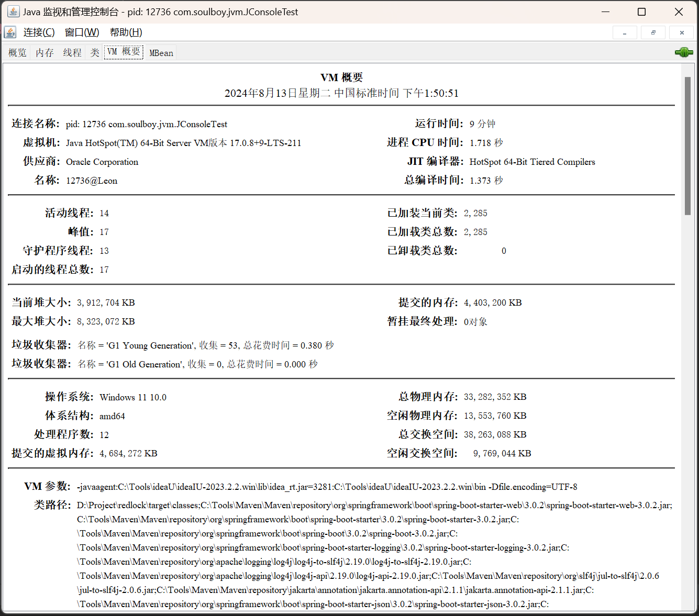Viewport: 699px width, 616px height.
Task: Click the vendor Oracle Corporation
Action: [x=102, y=162]
